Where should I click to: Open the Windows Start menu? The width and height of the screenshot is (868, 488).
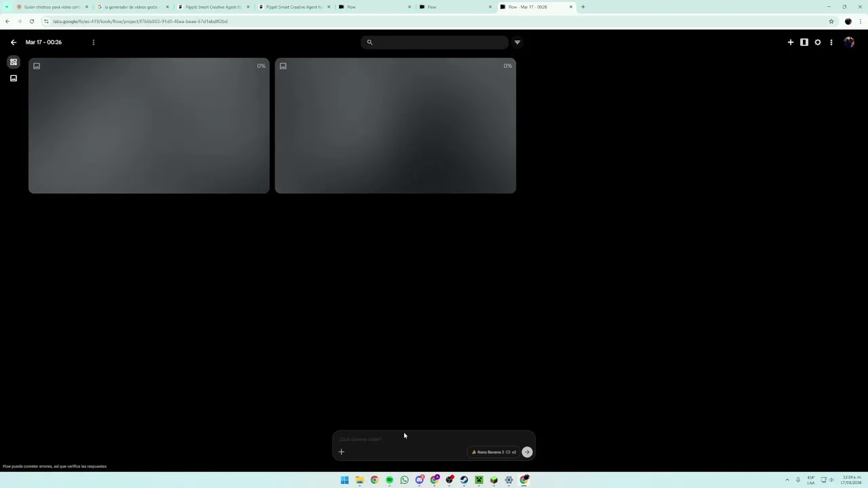coord(344,480)
